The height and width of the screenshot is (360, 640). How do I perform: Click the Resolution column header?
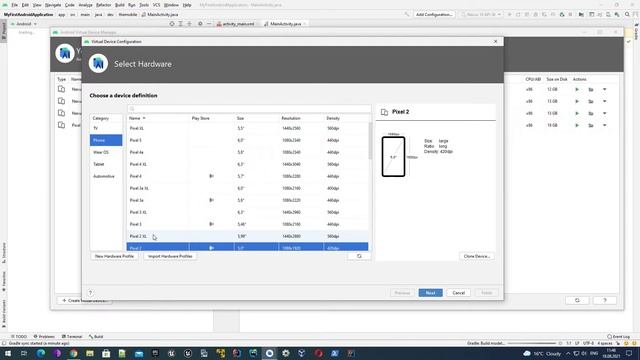[291, 118]
